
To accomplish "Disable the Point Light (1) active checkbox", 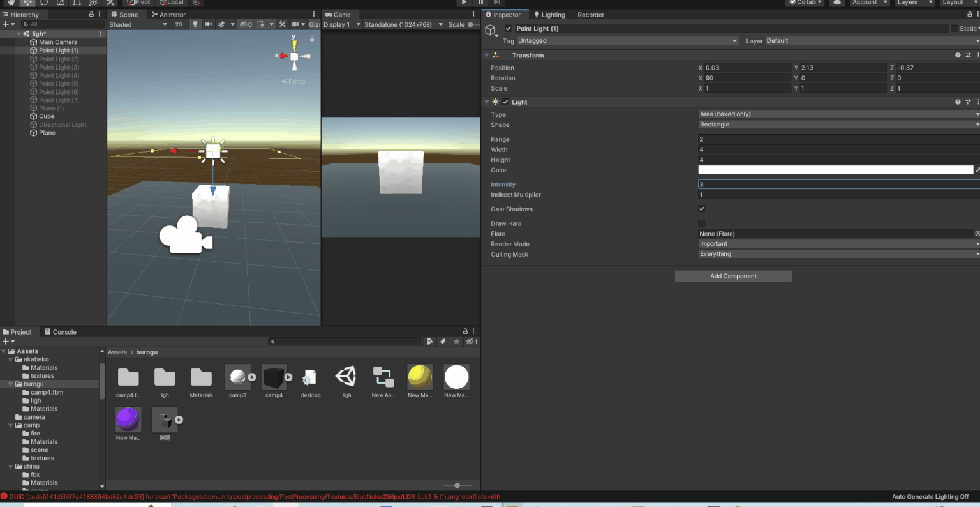I will 509,28.
